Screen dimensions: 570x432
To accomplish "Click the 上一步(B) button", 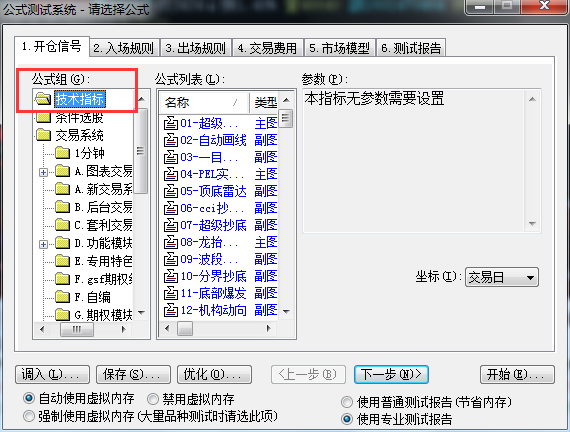I will [308, 375].
